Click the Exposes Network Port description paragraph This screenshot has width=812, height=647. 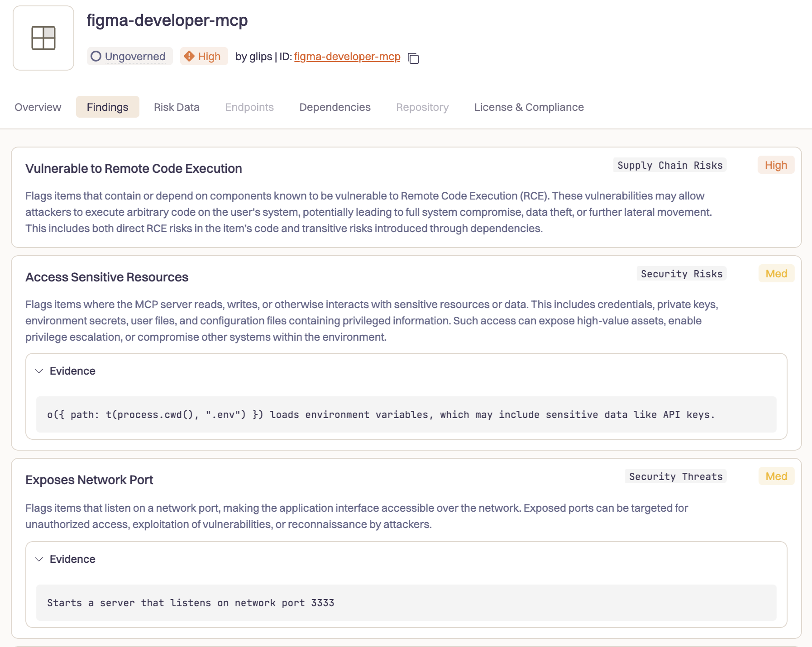pos(357,516)
